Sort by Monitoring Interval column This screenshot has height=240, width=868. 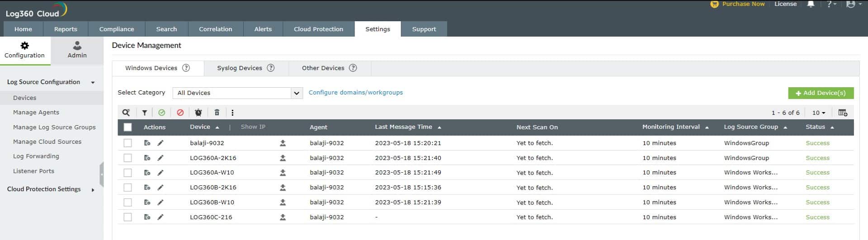675,127
